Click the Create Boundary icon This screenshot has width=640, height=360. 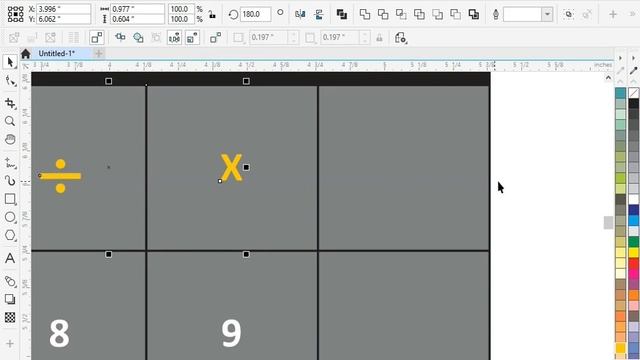coord(474,14)
